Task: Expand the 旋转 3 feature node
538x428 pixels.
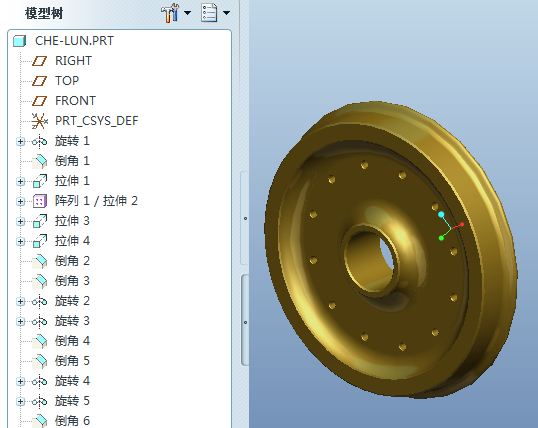Action: [x=21, y=321]
